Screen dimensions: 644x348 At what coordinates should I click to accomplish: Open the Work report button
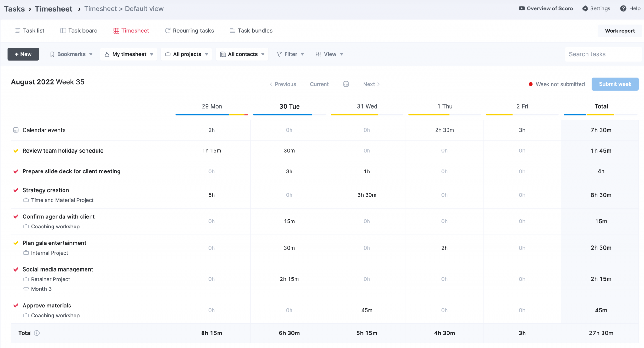(619, 31)
